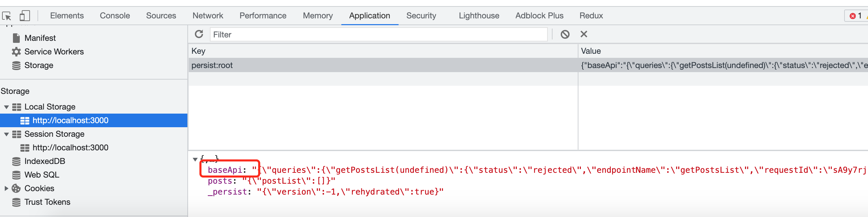Screen dimensions: 868x217
Task: Activate the inspect element picker icon
Action: pos(7,16)
